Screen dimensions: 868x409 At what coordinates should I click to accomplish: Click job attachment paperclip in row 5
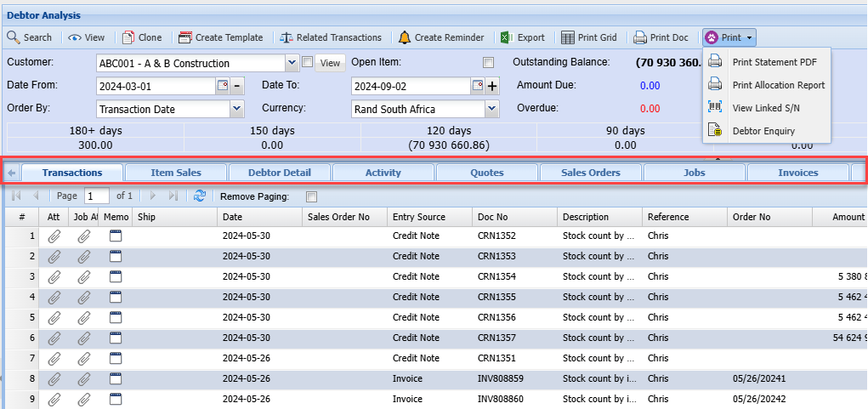pyautogui.click(x=83, y=317)
